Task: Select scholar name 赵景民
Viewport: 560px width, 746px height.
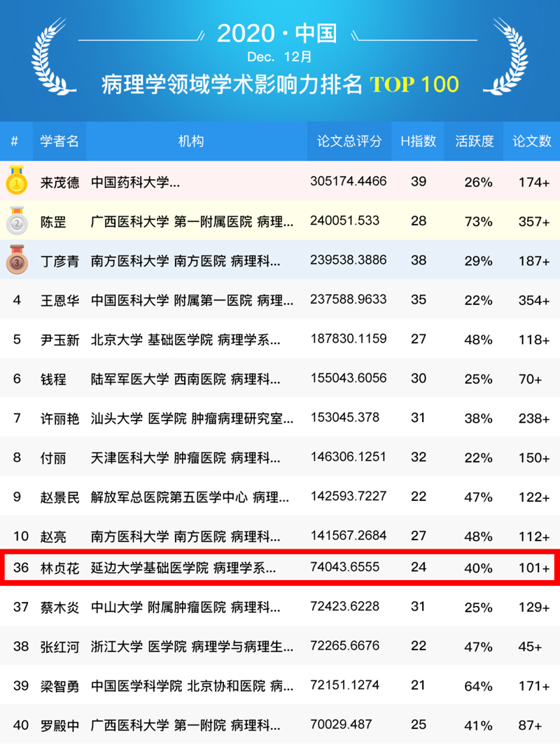Action: pyautogui.click(x=59, y=498)
